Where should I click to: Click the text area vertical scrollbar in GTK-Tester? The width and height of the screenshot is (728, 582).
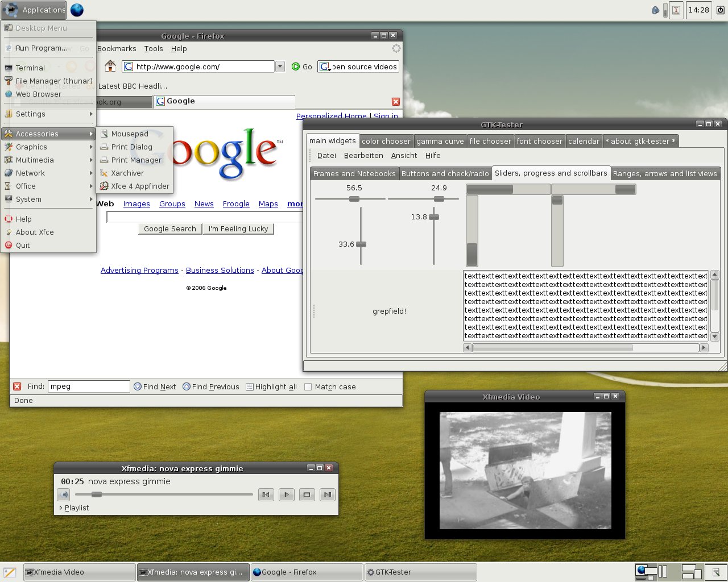(x=715, y=305)
